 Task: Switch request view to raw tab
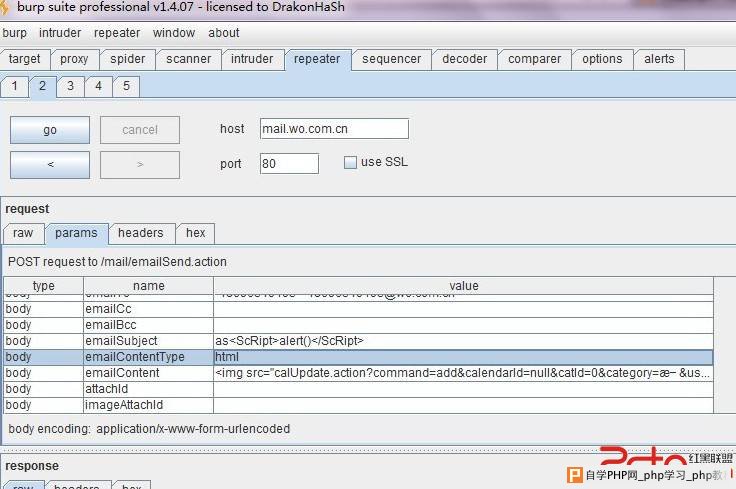coord(23,233)
